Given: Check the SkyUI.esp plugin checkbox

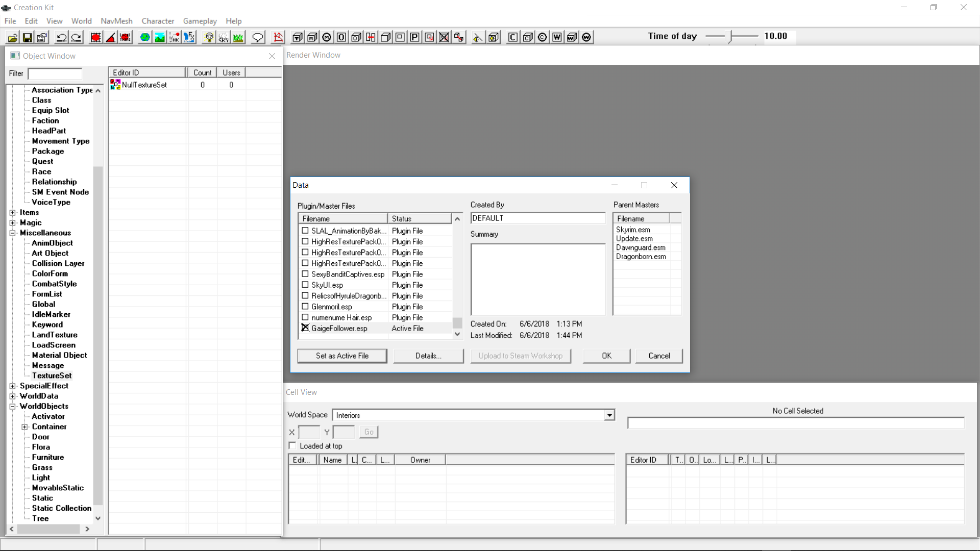Looking at the screenshot, I should pos(305,285).
